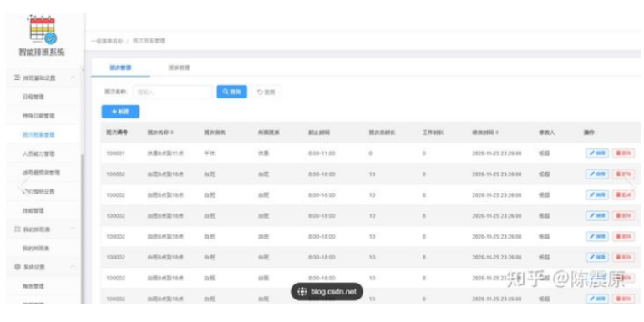
Task: Focus the 班次名称 search input field
Action: click(x=173, y=92)
